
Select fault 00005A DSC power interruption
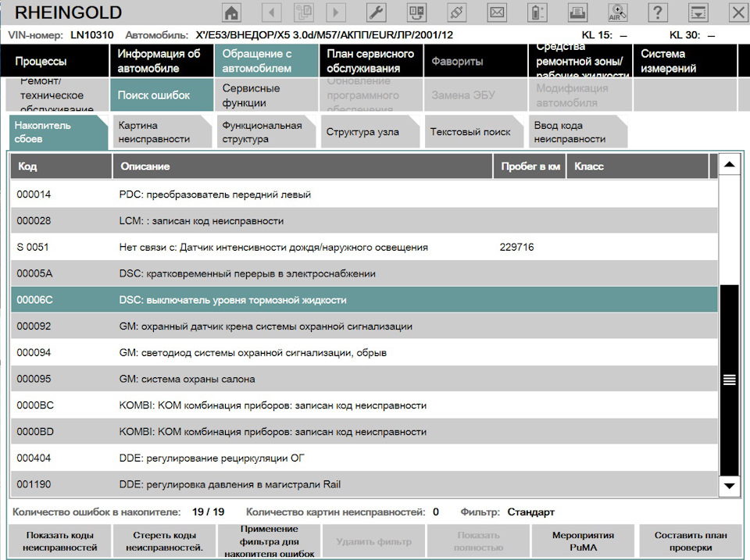point(364,273)
